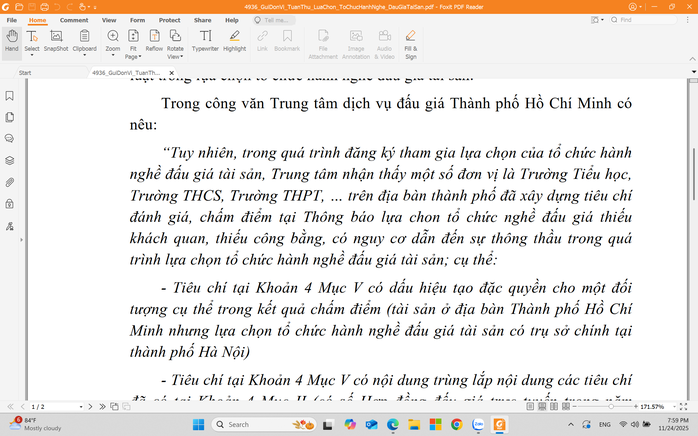Switch to the Comment ribbon tab
698x436 pixels.
[x=74, y=20]
